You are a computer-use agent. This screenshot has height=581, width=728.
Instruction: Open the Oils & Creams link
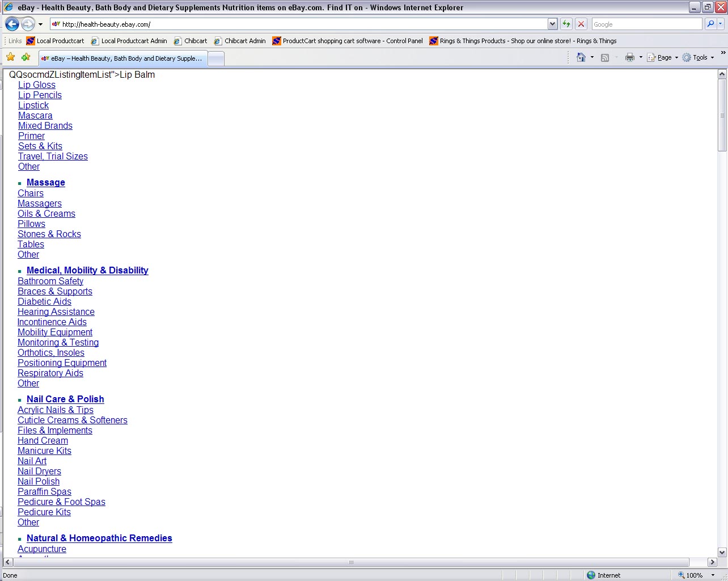point(46,214)
